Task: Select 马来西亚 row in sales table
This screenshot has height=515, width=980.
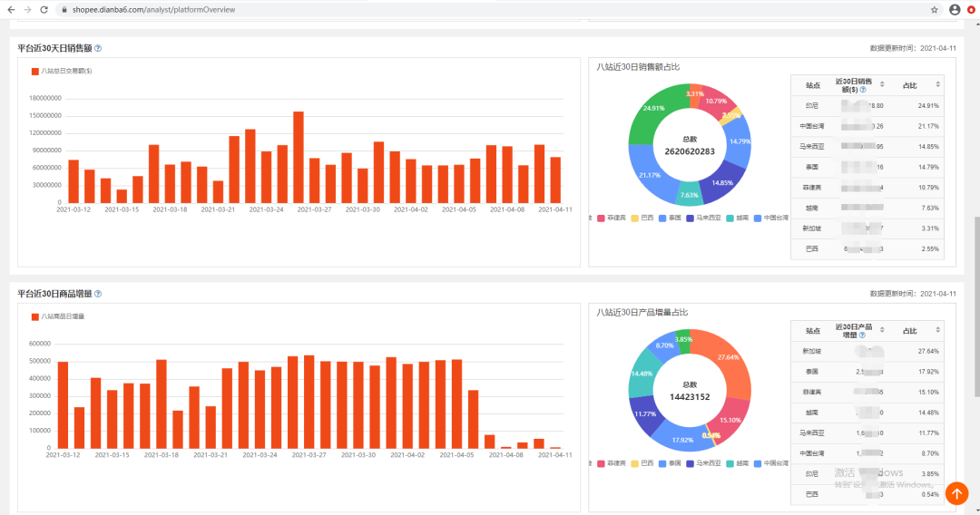Action: coord(867,147)
